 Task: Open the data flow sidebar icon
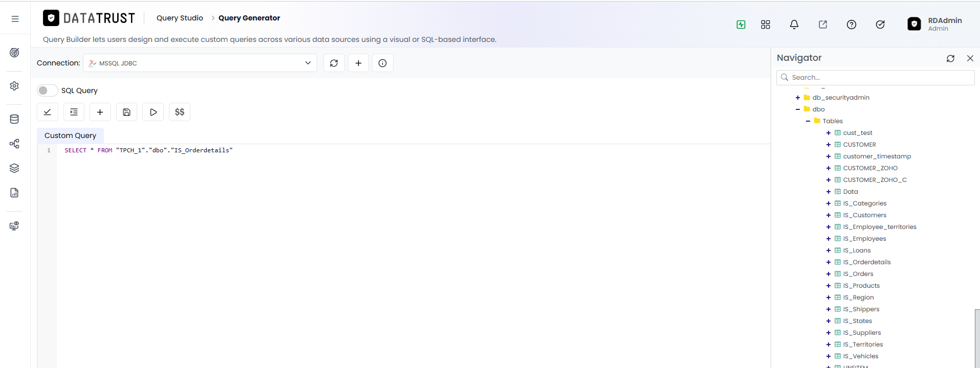[x=14, y=144]
